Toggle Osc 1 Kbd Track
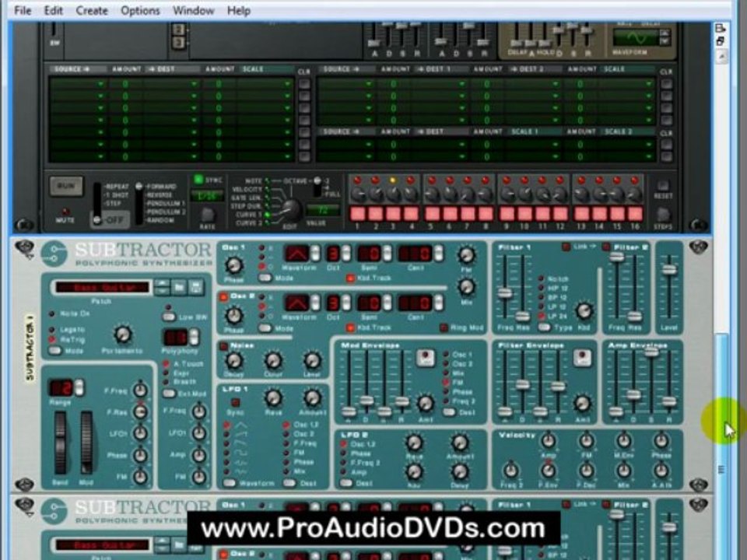Viewport: 747px width, 560px height. pyautogui.click(x=350, y=278)
